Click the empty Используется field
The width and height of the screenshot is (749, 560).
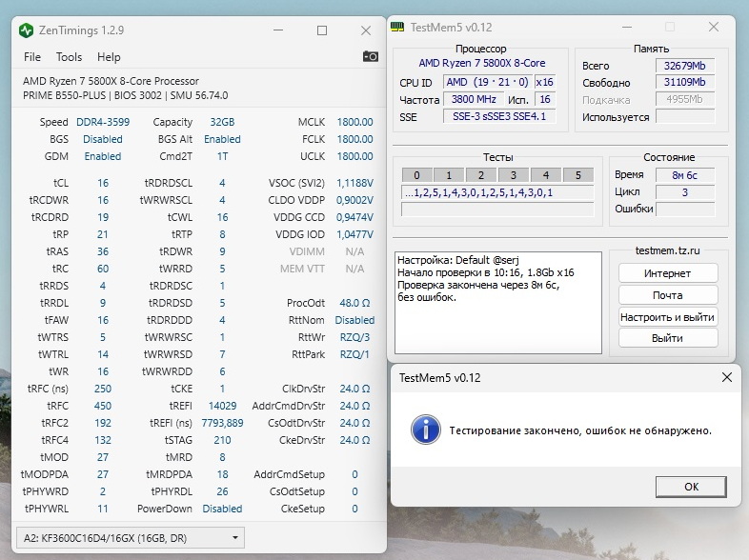[x=684, y=116]
